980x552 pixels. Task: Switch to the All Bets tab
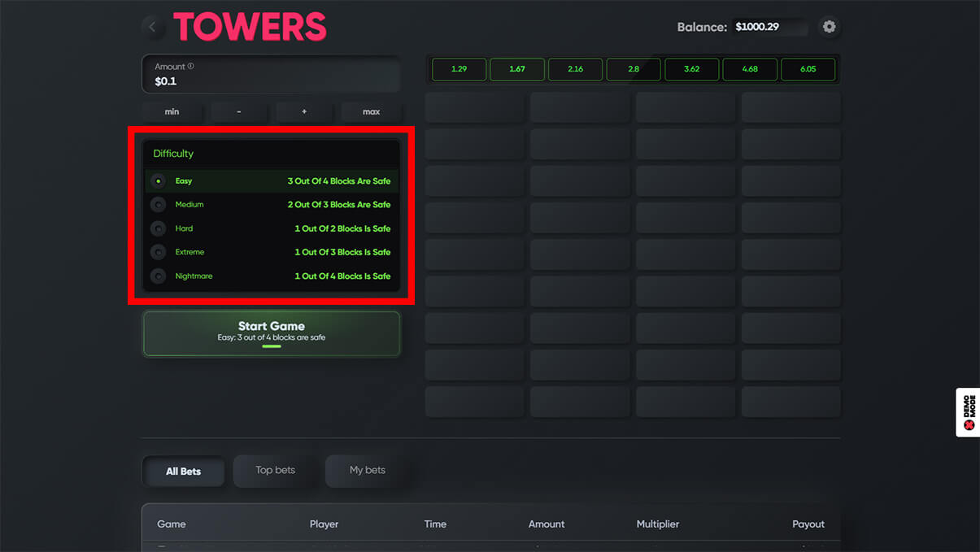[x=183, y=471]
